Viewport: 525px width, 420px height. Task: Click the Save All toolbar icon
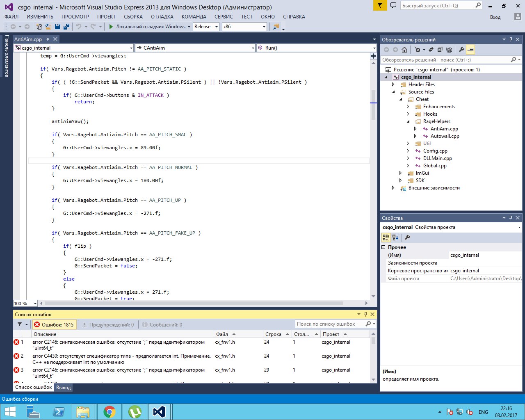click(66, 27)
